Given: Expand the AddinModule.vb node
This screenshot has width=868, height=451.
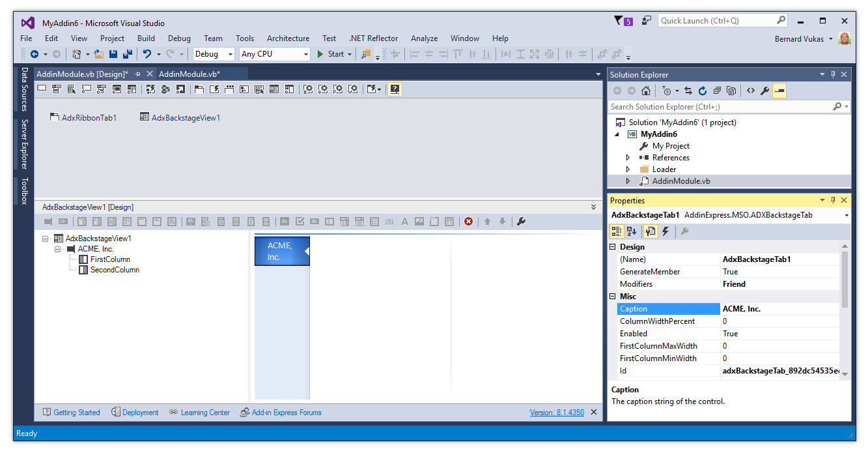Looking at the screenshot, I should 628,181.
